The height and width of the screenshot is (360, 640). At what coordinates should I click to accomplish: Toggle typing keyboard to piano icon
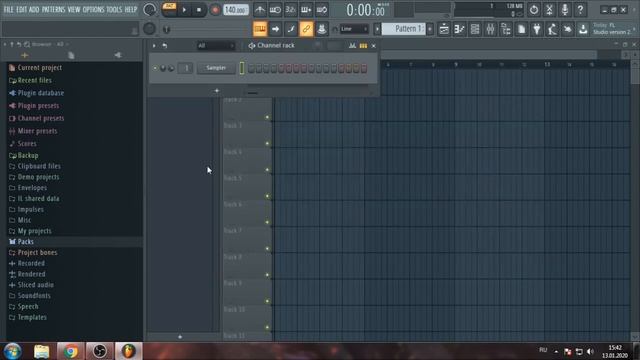260,29
